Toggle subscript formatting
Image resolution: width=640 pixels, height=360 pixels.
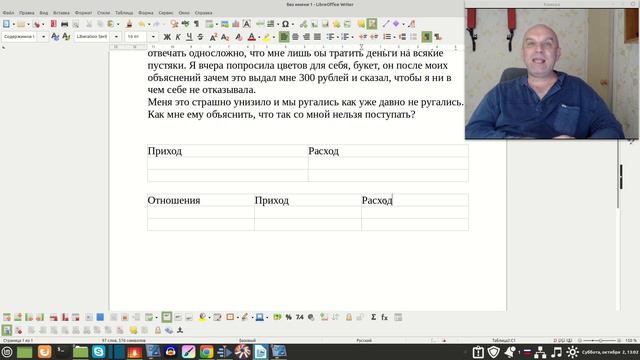[225, 37]
